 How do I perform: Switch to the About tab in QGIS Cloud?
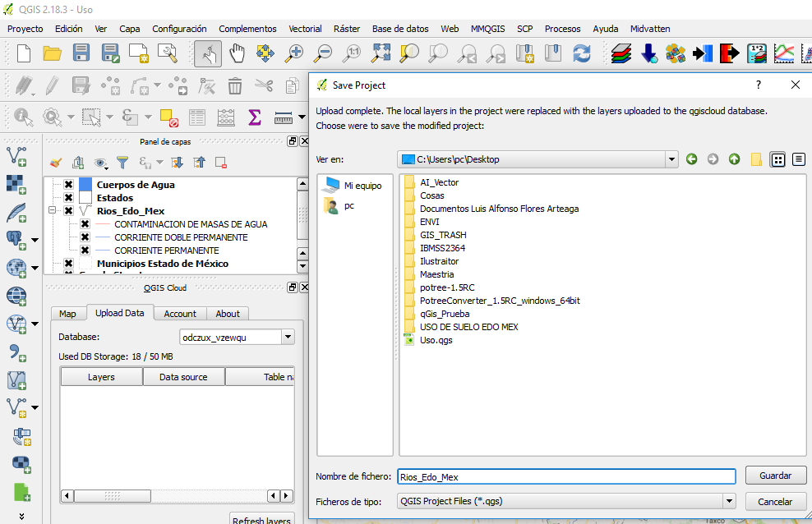pos(228,314)
